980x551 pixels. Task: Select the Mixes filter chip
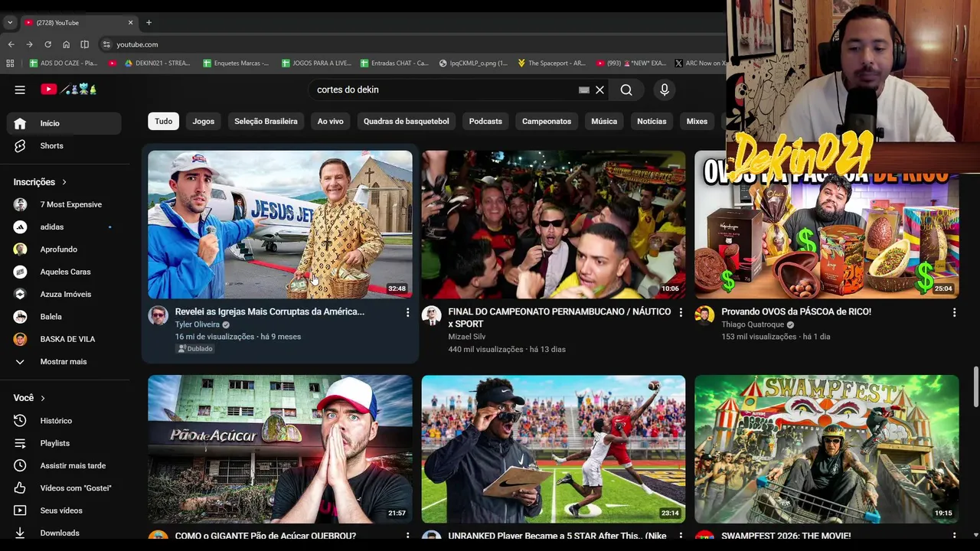[697, 121]
